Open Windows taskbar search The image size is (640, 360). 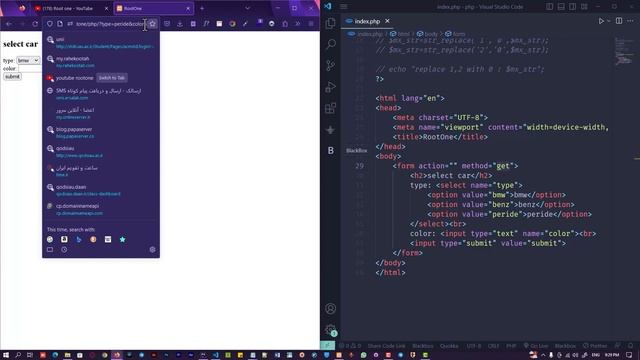18,355
